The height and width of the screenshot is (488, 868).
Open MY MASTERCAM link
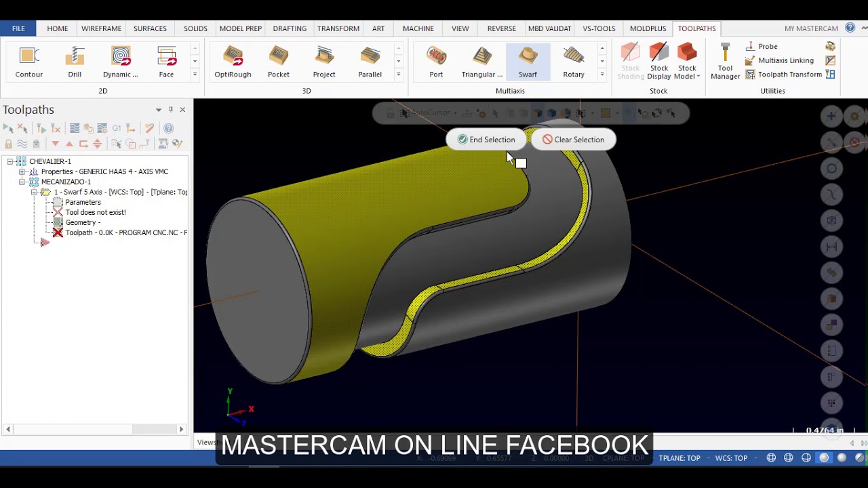[811, 28]
